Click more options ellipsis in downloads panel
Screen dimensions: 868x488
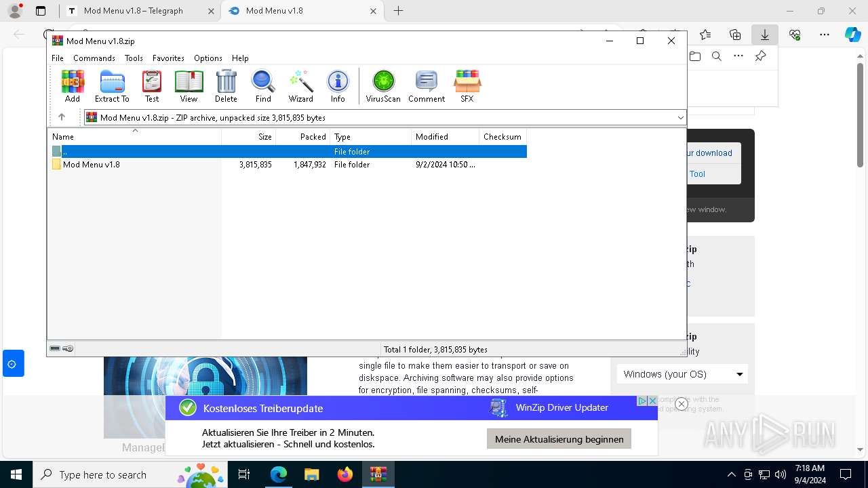click(738, 56)
